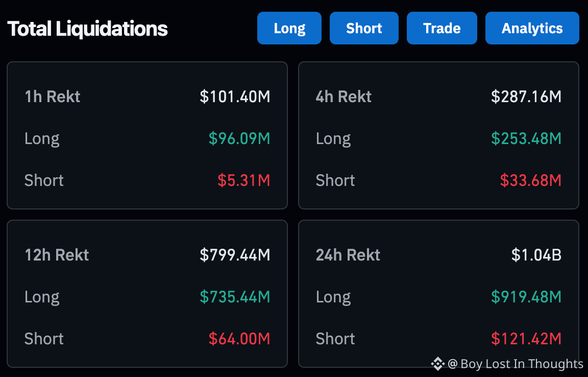
Task: Click the 4h Rekt total $287.16M
Action: point(526,97)
